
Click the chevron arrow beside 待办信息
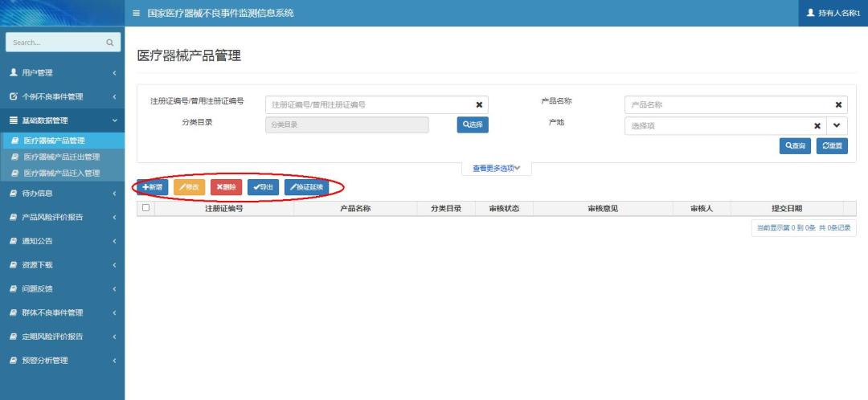click(114, 194)
